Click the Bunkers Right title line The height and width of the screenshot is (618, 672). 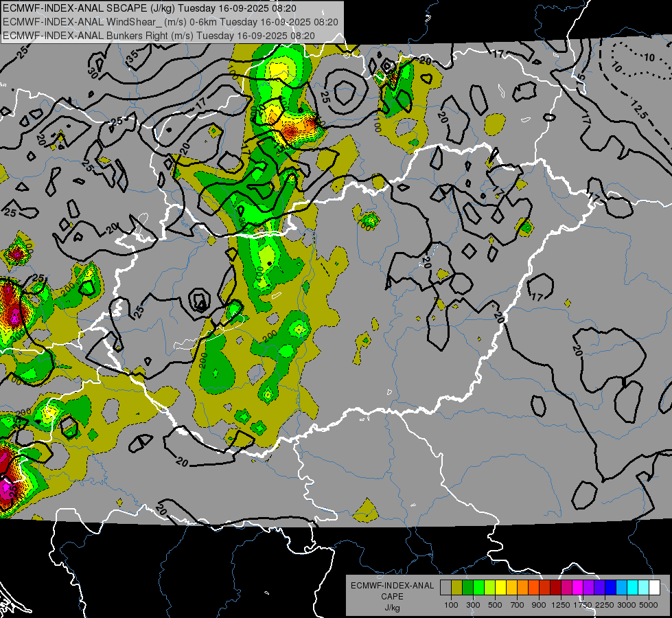(159, 36)
